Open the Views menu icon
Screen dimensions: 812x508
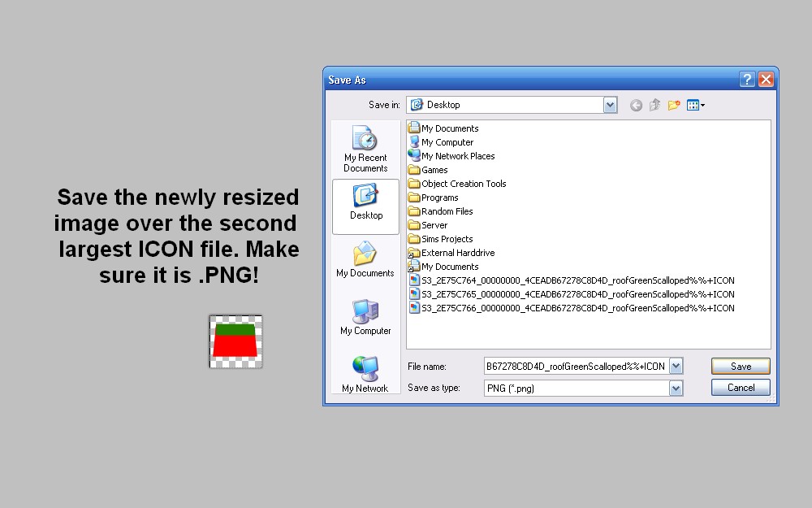click(696, 105)
